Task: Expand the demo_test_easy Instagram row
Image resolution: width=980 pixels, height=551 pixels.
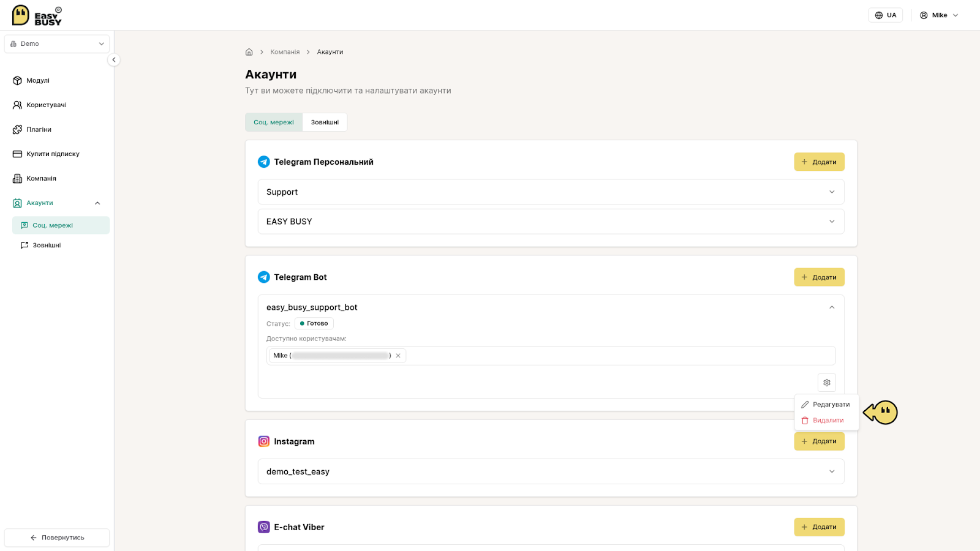Action: (551, 471)
